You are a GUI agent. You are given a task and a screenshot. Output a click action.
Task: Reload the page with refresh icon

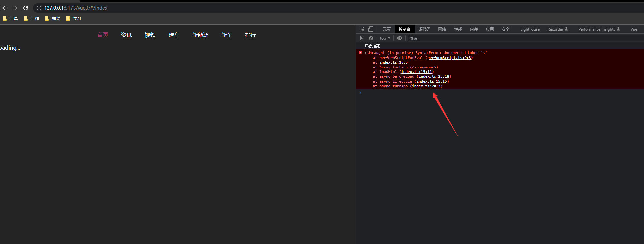click(x=26, y=8)
